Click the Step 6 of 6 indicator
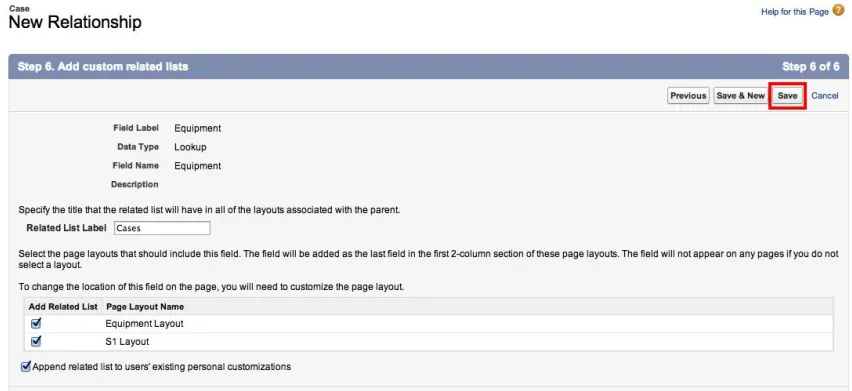The height and width of the screenshot is (391, 852). point(811,67)
